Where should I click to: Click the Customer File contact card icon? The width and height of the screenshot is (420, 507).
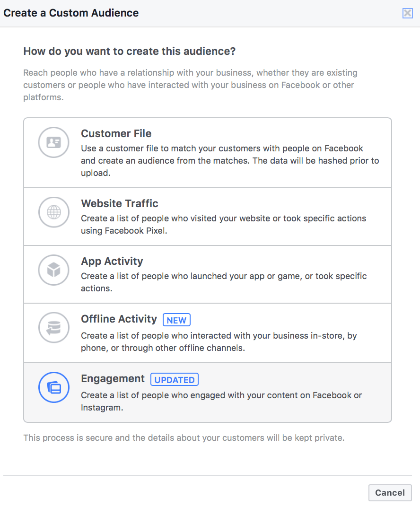[53, 142]
